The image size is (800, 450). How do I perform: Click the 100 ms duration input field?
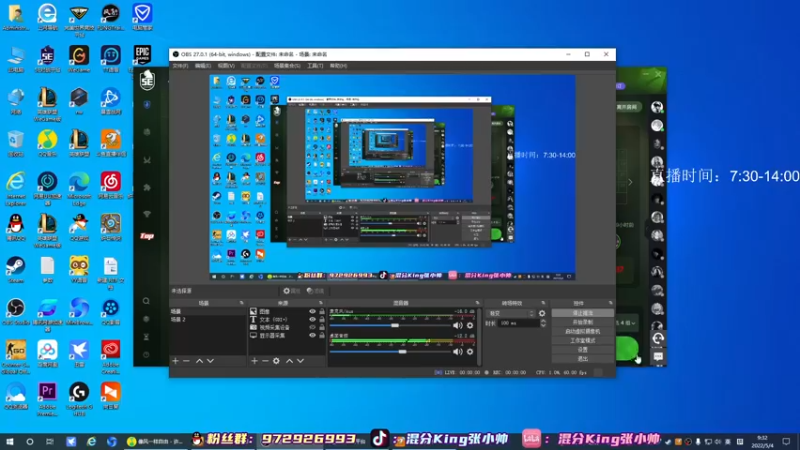(519, 323)
